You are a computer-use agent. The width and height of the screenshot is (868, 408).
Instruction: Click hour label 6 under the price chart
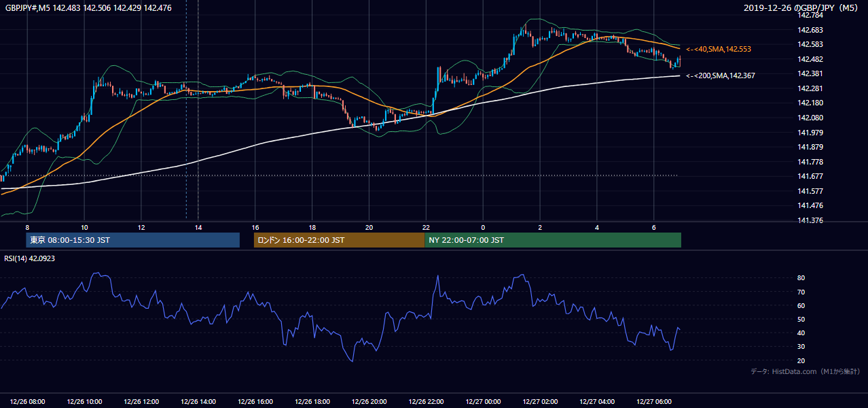[x=653, y=227]
